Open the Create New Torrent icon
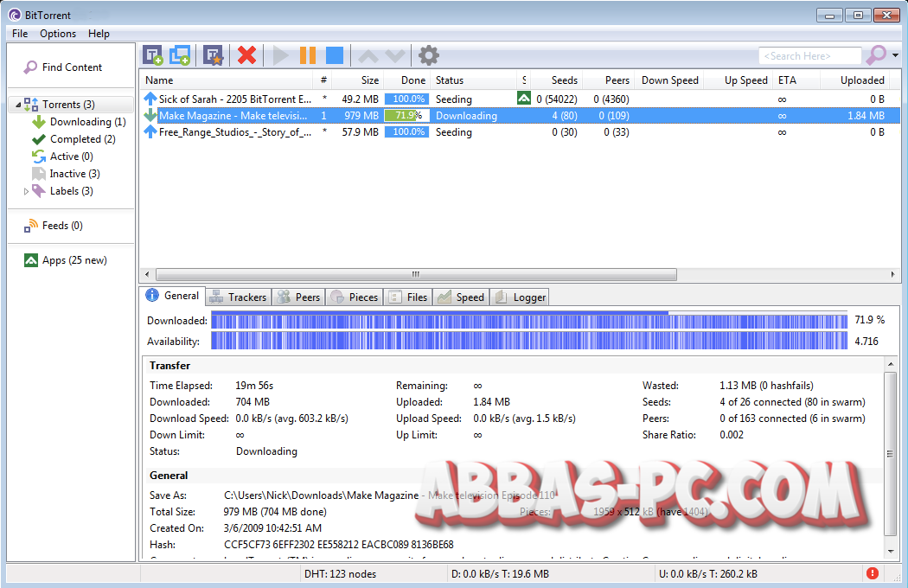 pyautogui.click(x=213, y=54)
